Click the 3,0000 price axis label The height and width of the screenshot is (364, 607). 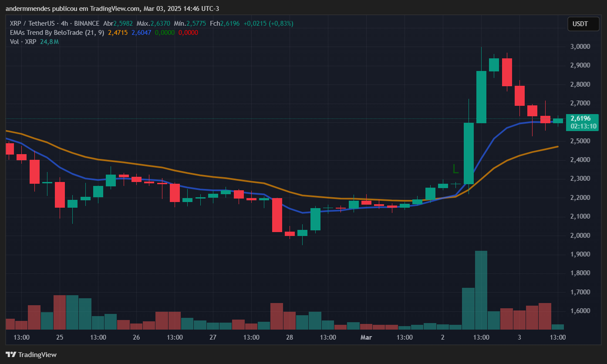[580, 47]
